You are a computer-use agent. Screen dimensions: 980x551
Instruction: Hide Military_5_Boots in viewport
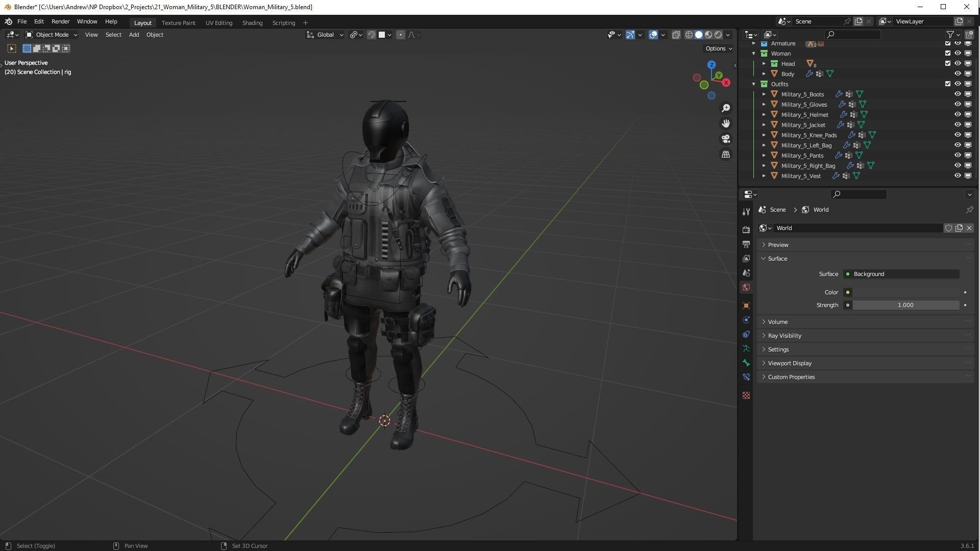[958, 94]
